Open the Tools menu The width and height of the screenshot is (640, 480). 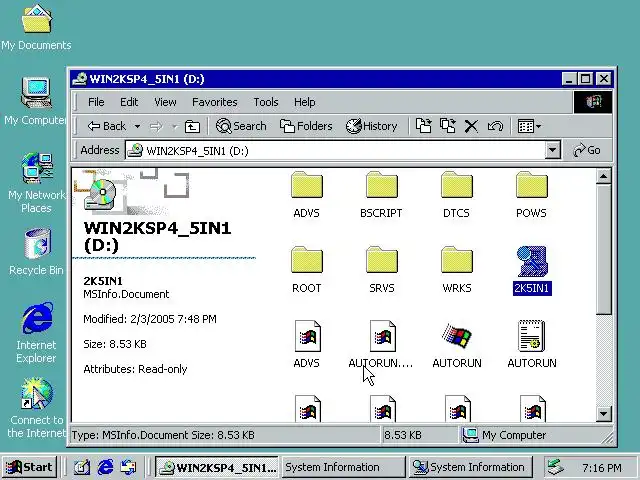[x=266, y=102]
